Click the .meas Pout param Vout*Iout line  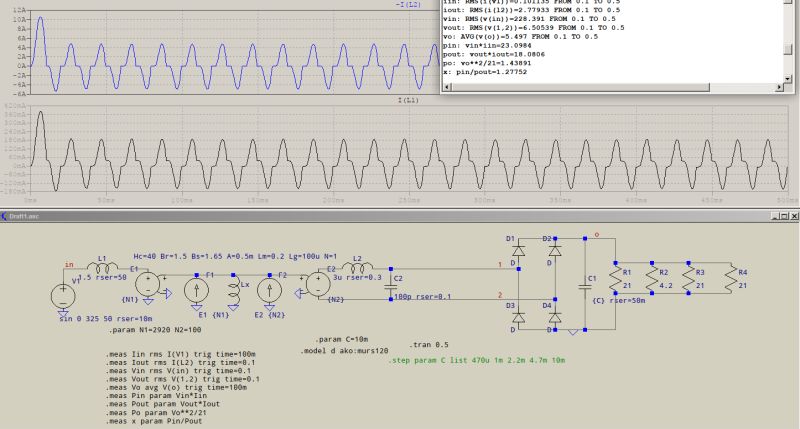pyautogui.click(x=163, y=404)
